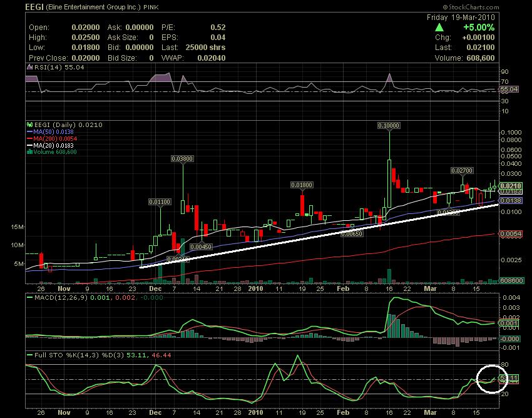Click the 0.00450 low price annotation
This screenshot has height=418, width=532.
pyautogui.click(x=201, y=247)
